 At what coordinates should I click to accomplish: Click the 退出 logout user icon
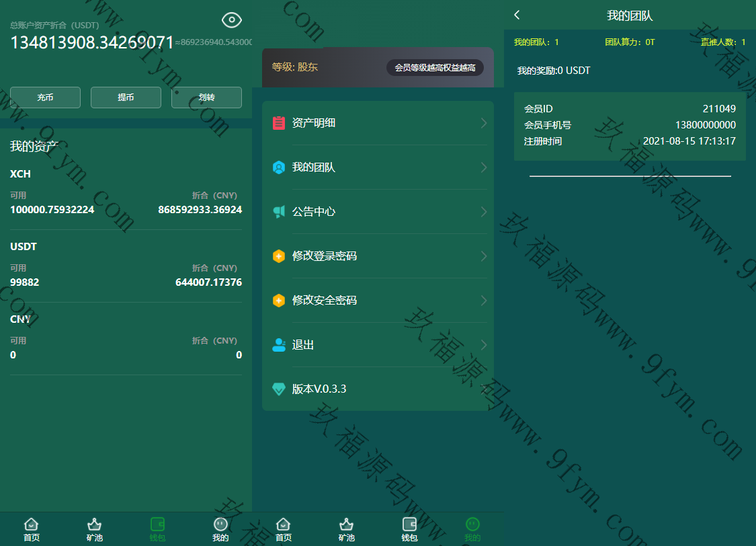coord(279,345)
